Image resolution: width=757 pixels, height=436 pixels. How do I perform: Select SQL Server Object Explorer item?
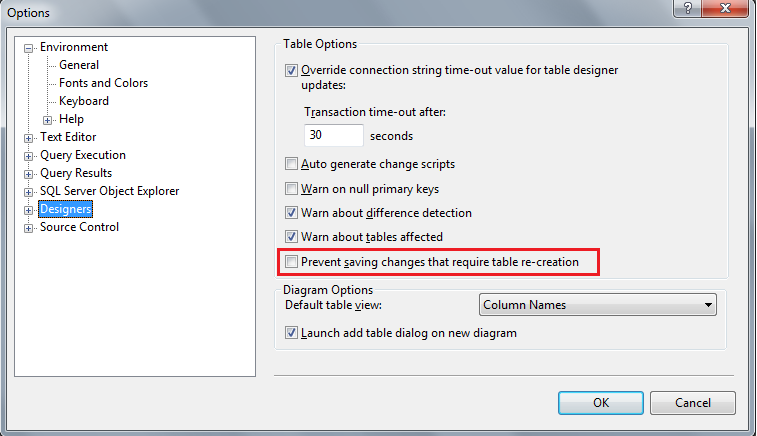click(x=109, y=191)
